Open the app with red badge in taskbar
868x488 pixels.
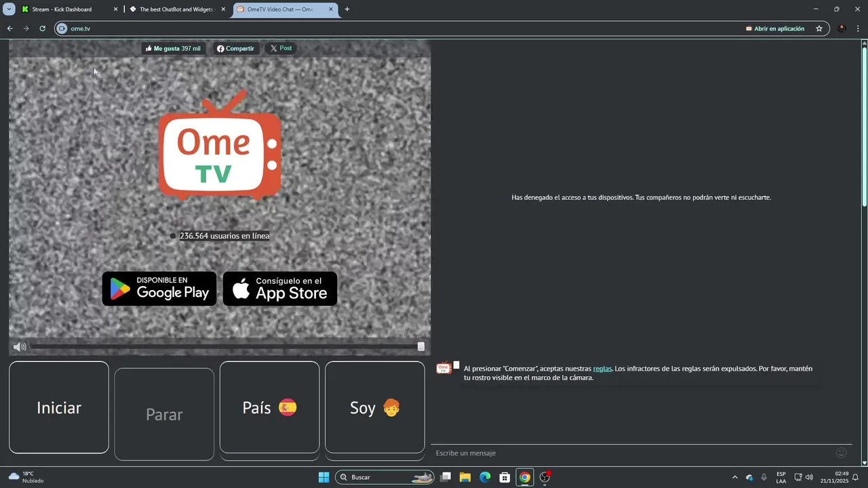click(545, 477)
